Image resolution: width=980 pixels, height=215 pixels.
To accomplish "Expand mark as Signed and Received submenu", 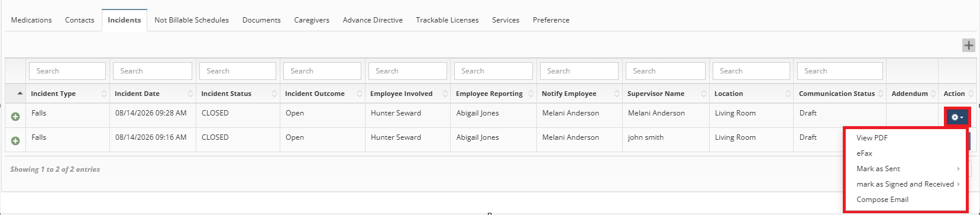I will [x=905, y=184].
